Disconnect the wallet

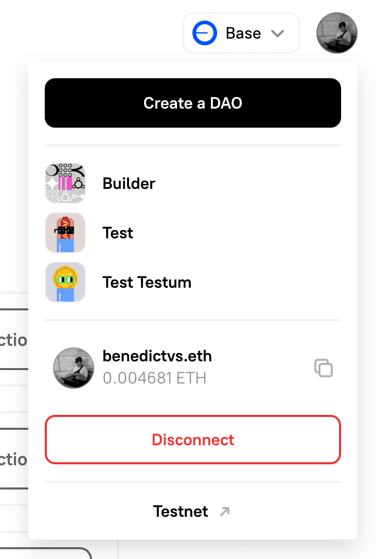pyautogui.click(x=193, y=440)
